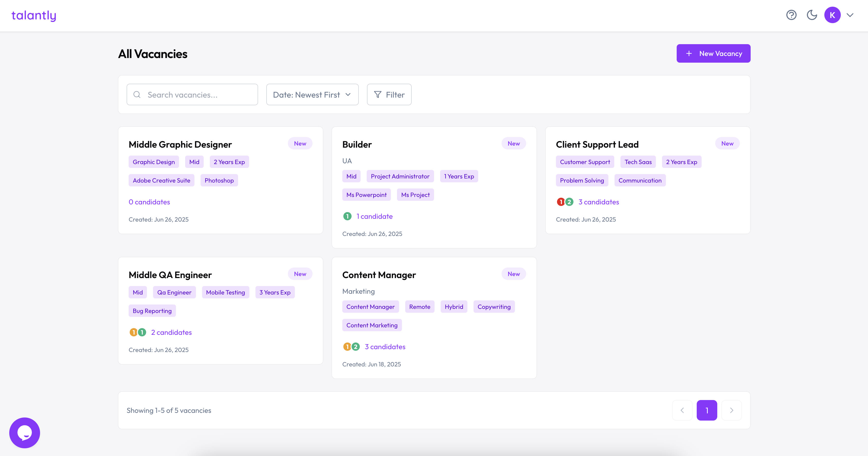This screenshot has height=456, width=868.
Task: Click the green candidate badge on Builder
Action: click(x=347, y=216)
